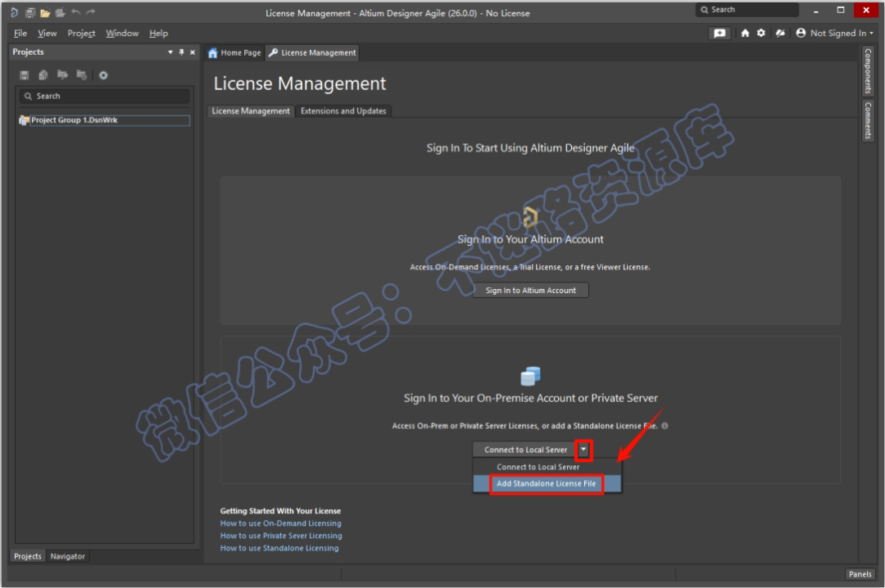Open the Comments side panel
This screenshot has width=885, height=588.
coord(868,120)
